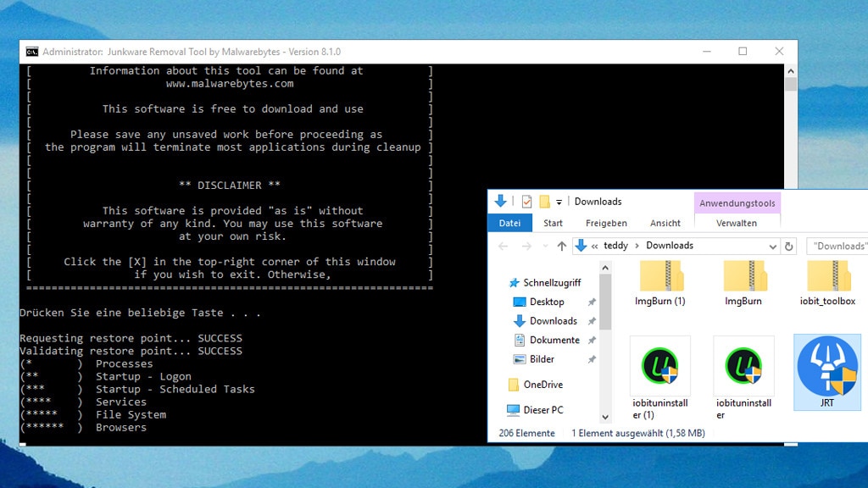
Task: Select Bilder in the navigation pane
Action: coord(534,359)
